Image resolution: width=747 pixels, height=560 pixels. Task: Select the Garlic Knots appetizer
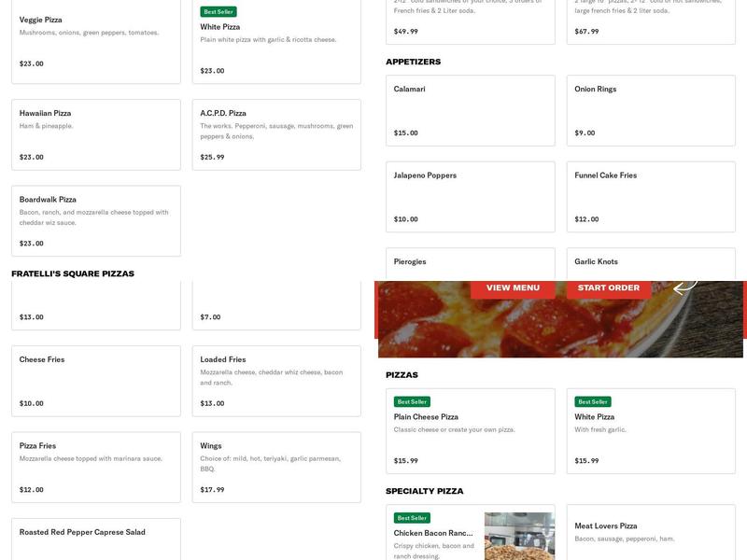click(x=652, y=266)
